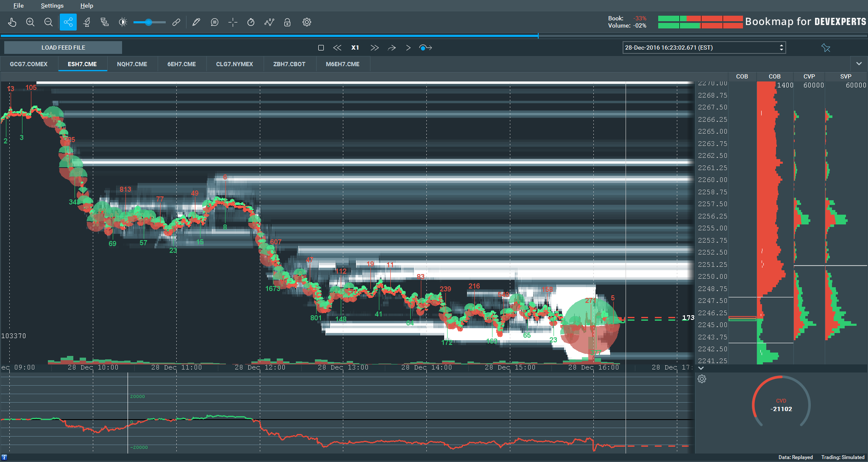Switch to the ZBH7.CBOT tab
The image size is (868, 462).
(x=289, y=64)
